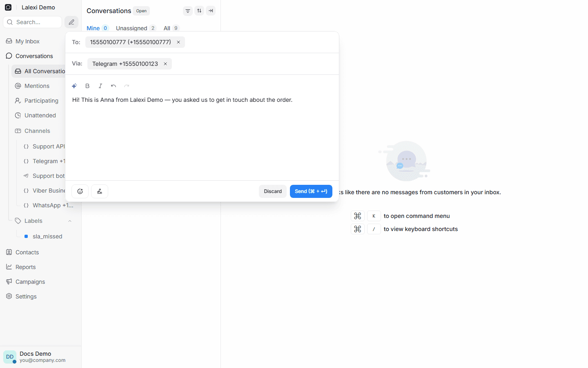Toggle bold formatting in the editor
The image size is (588, 368).
(x=87, y=86)
